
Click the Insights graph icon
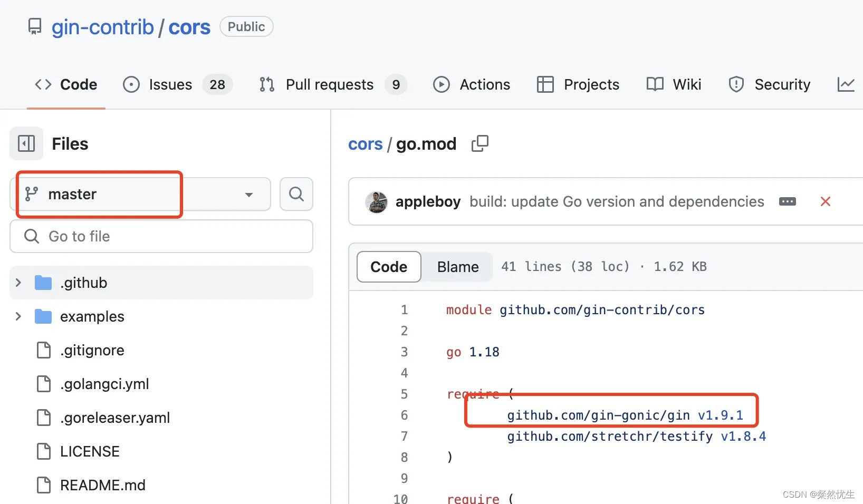coord(846,84)
